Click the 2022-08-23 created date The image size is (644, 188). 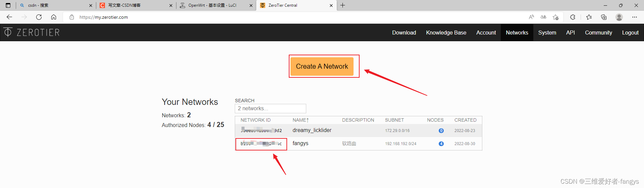point(465,131)
